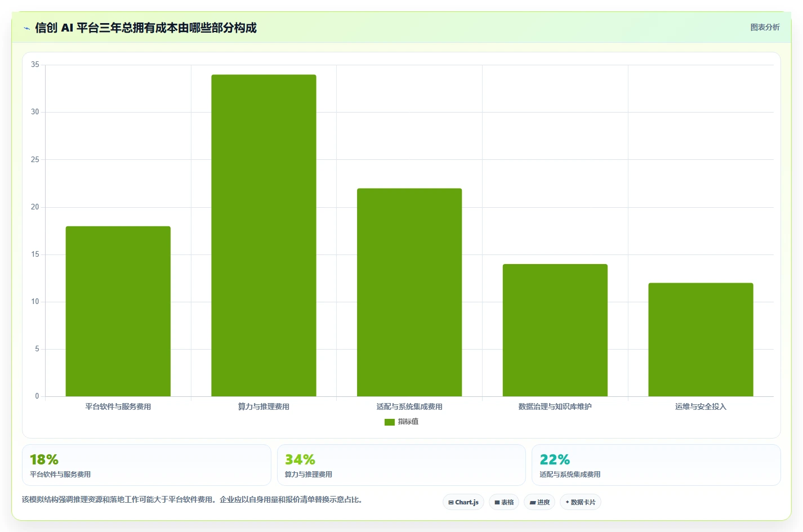Click the 算力与推理费用 bar in the chart
The width and height of the screenshot is (803, 532).
pos(264,235)
